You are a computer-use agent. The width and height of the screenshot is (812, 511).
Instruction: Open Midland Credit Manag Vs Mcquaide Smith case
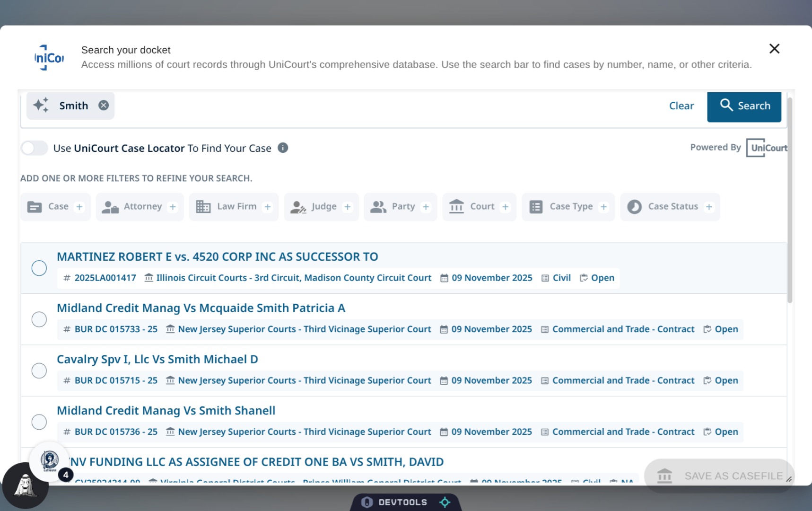pyautogui.click(x=201, y=308)
